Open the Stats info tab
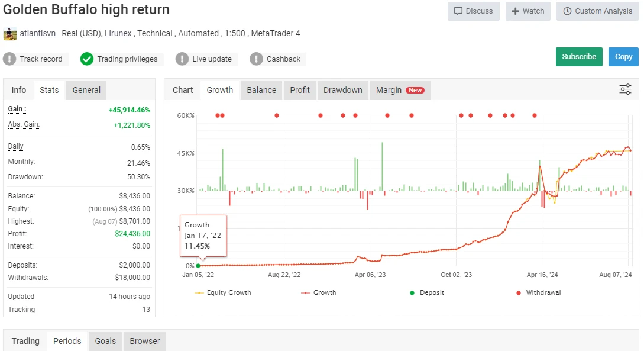 pos(49,90)
